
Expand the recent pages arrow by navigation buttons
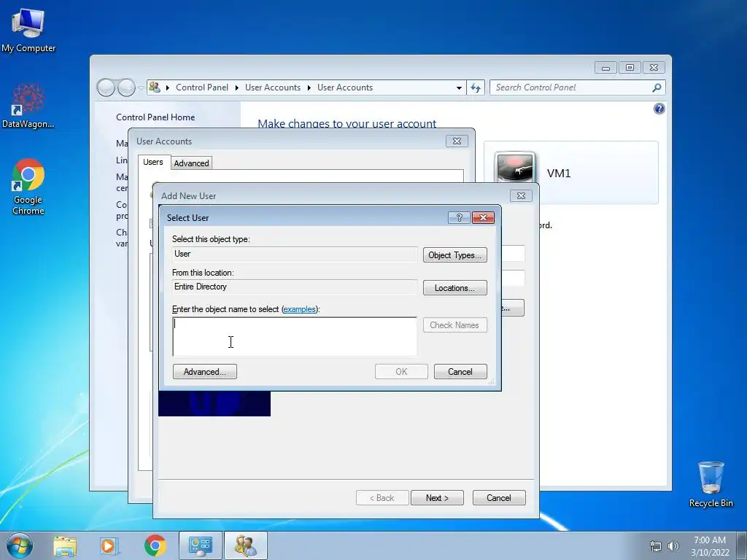(141, 88)
